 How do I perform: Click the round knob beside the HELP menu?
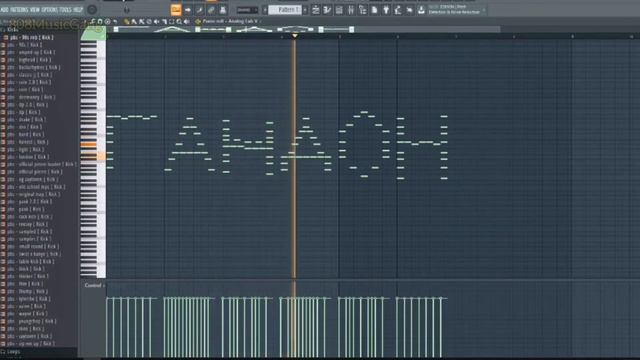(92, 9)
